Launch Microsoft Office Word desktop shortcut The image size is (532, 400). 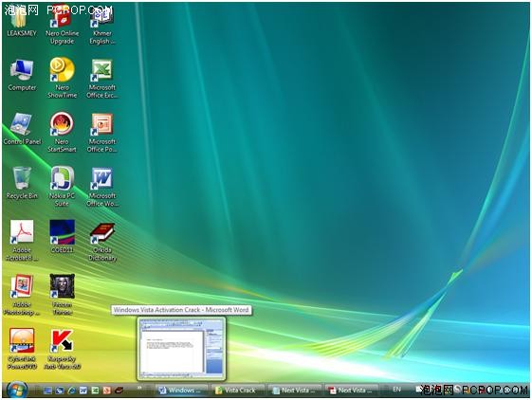point(102,188)
